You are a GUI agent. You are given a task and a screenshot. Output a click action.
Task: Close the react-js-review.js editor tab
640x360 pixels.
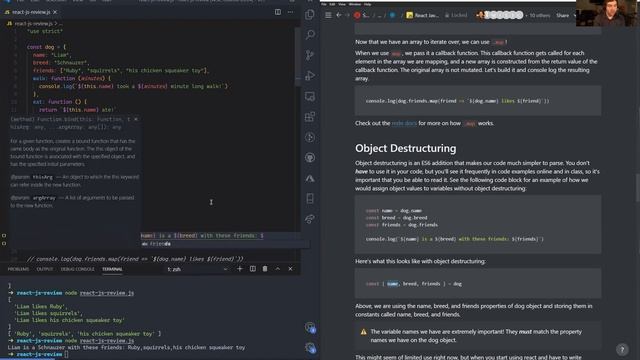click(55, 12)
